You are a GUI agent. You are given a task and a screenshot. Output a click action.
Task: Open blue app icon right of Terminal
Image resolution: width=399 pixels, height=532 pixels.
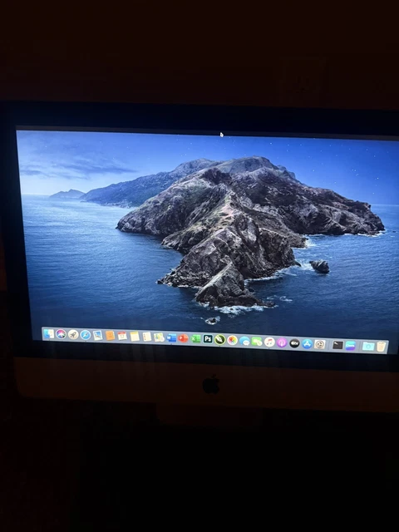[x=350, y=346]
